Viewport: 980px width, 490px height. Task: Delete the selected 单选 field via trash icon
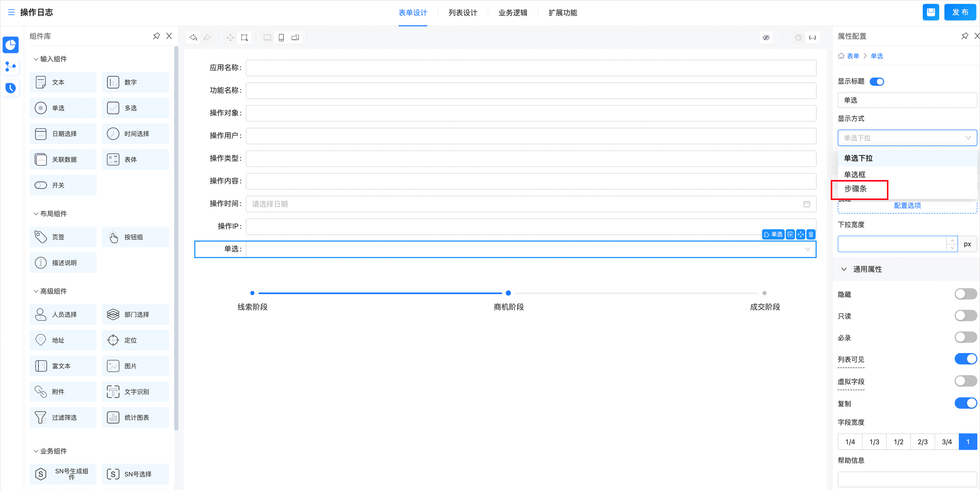(811, 235)
